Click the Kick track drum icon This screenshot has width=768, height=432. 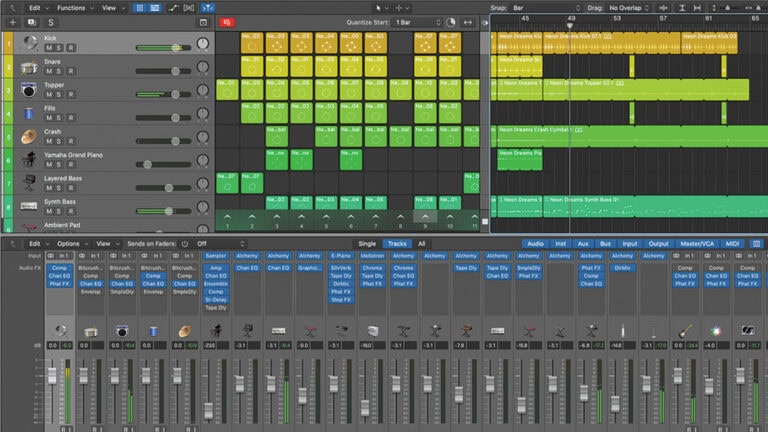tap(29, 43)
